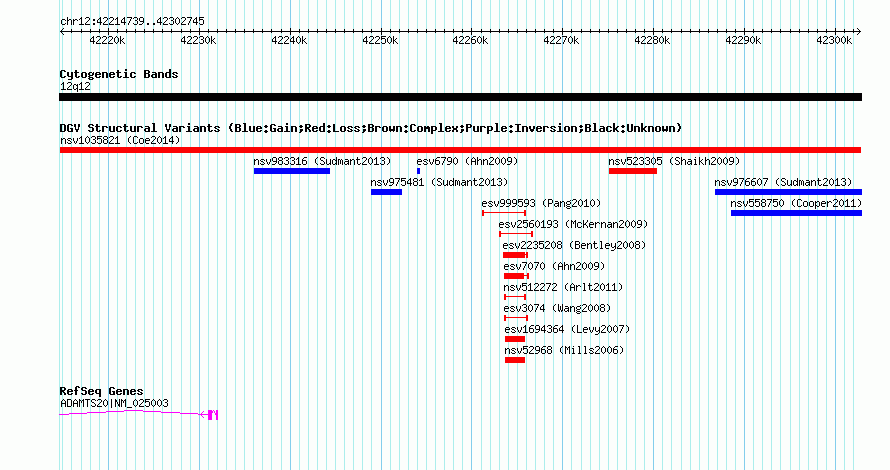Open esv1694364 (Levy2007) label

click(567, 329)
